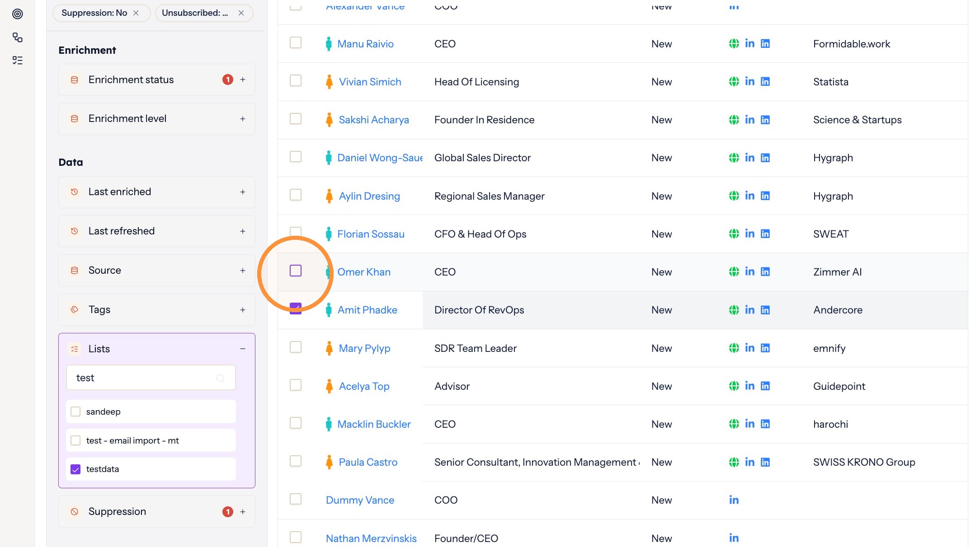Image resolution: width=980 pixels, height=547 pixels.
Task: Tick the checkbox for Omer Khan
Action: (x=296, y=271)
